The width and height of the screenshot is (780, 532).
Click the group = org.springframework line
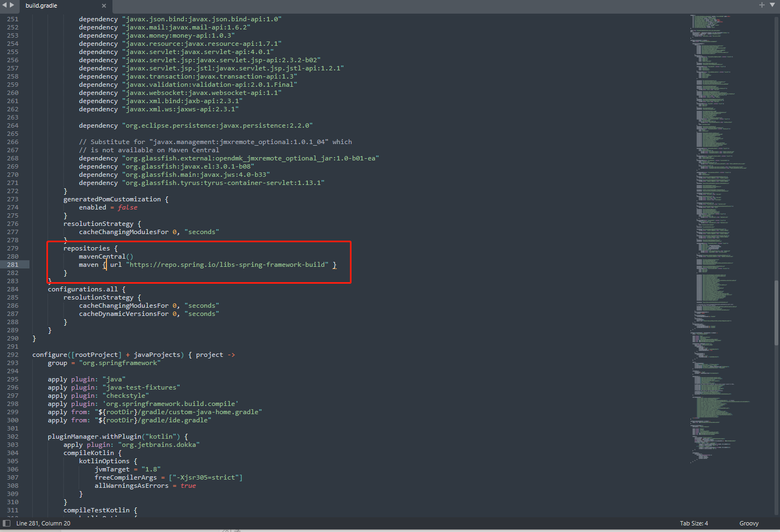click(x=104, y=363)
